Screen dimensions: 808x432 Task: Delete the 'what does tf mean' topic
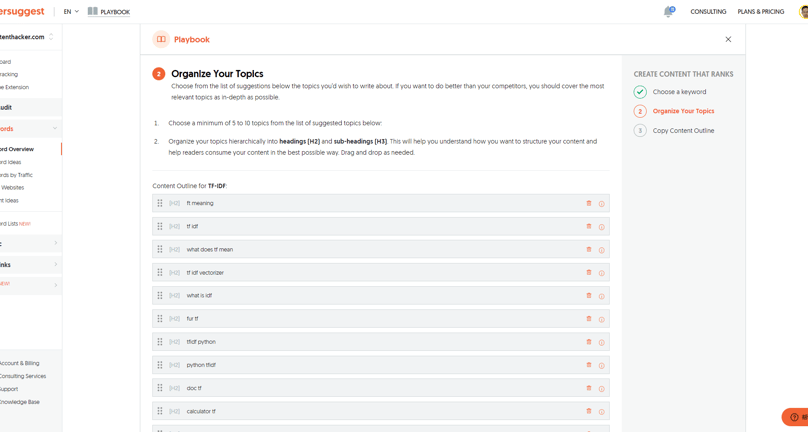pyautogui.click(x=588, y=250)
